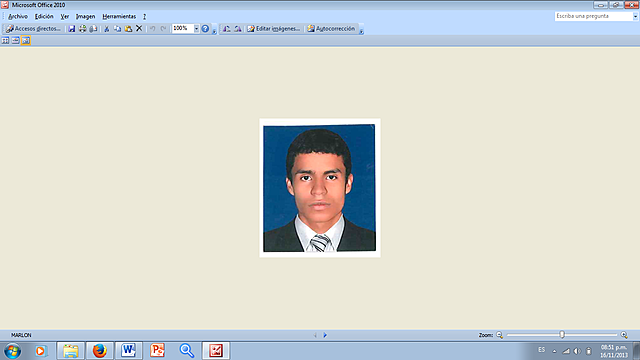Viewport: 640px width, 360px height.
Task: Click the ES language indicator
Action: click(541, 350)
